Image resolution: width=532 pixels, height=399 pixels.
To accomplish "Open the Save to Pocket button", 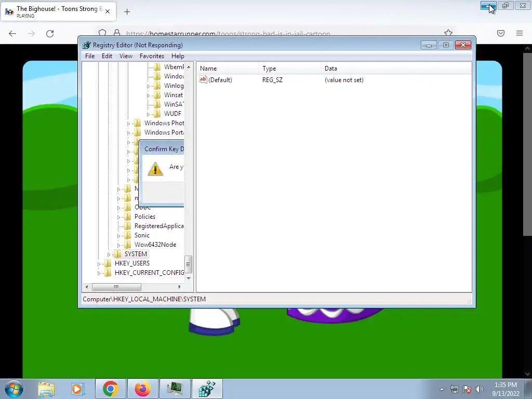I will click(x=501, y=33).
